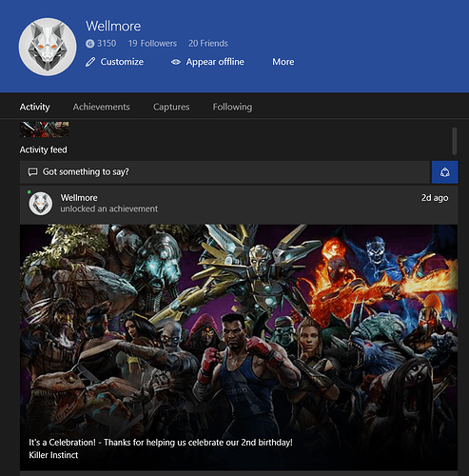Click the Customize pencil icon
The width and height of the screenshot is (469, 476).
point(90,62)
